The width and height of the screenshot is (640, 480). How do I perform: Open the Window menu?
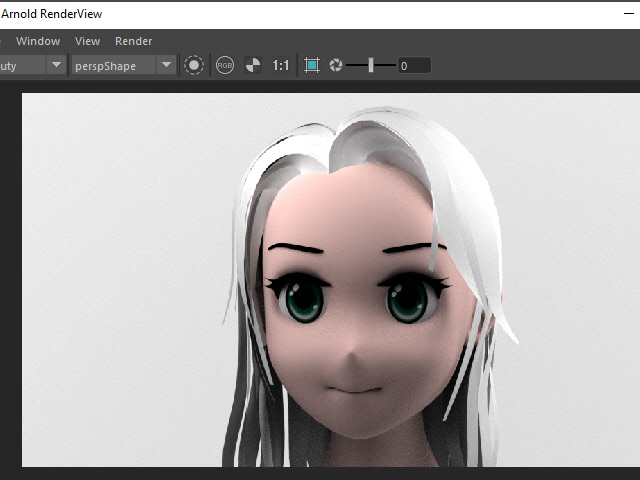click(x=38, y=41)
